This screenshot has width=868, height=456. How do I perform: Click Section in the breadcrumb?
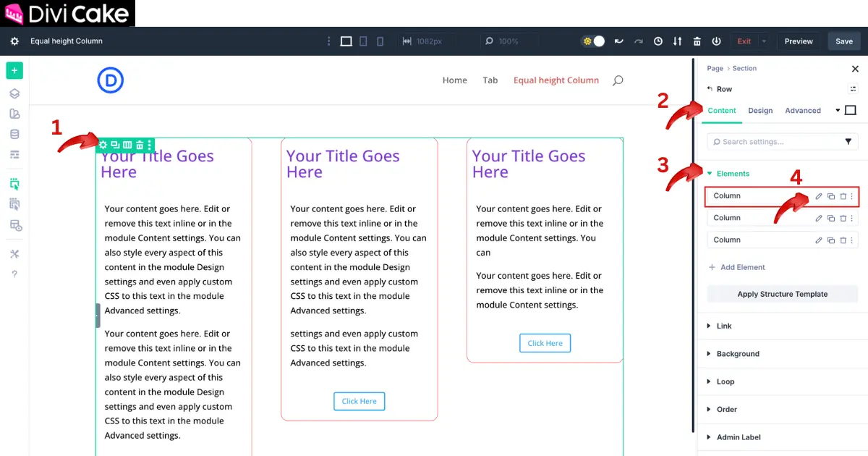pos(744,68)
